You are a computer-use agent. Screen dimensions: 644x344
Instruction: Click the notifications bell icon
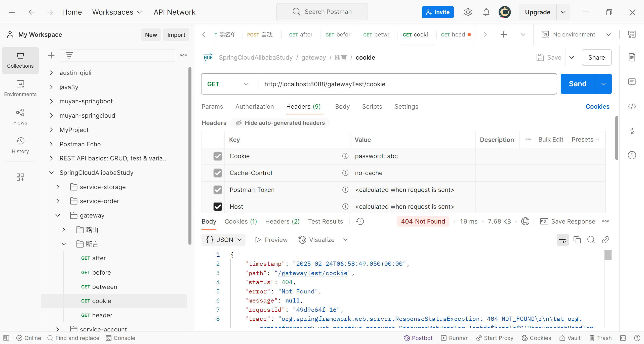click(486, 12)
